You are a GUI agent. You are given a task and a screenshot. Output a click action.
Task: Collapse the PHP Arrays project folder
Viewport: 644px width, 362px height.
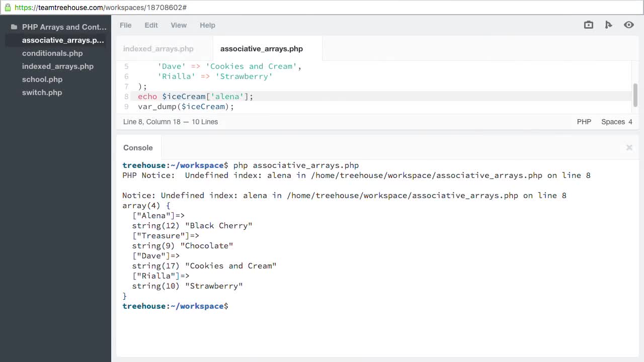64,27
